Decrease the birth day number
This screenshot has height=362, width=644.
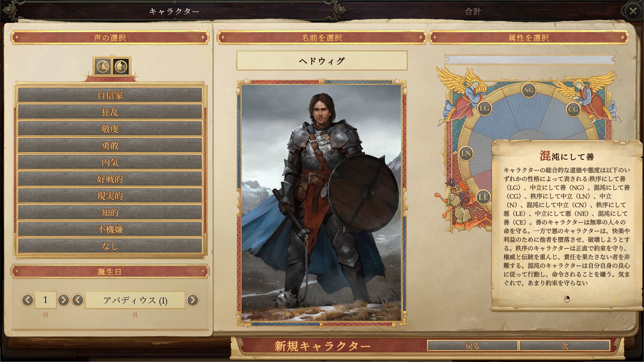click(27, 300)
